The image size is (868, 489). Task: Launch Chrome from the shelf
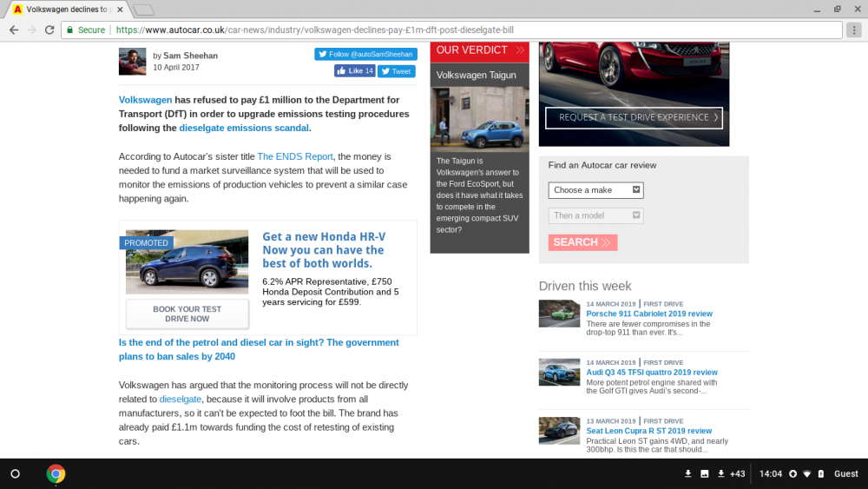click(x=56, y=474)
